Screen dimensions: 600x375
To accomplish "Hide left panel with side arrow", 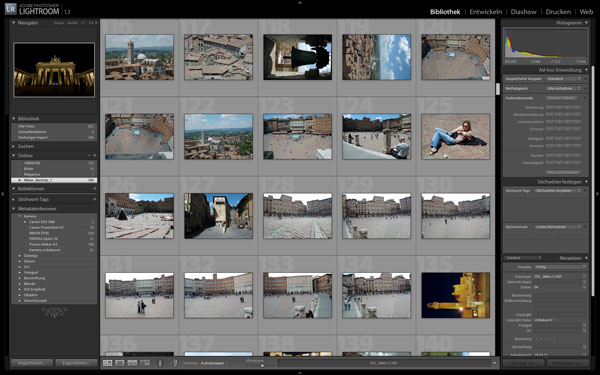I will (2, 194).
